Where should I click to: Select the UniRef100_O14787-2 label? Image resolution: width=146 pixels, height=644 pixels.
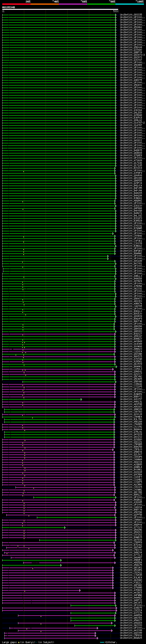[132, 123]
